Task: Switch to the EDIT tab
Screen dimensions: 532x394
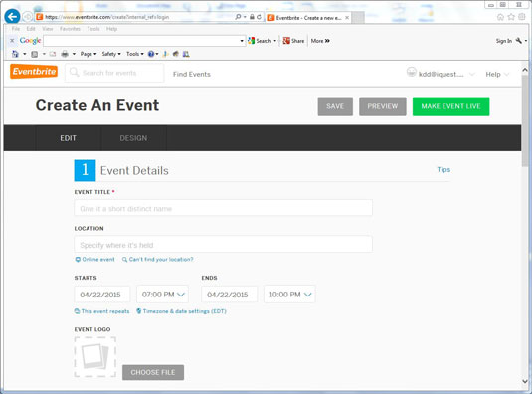Action: point(68,138)
